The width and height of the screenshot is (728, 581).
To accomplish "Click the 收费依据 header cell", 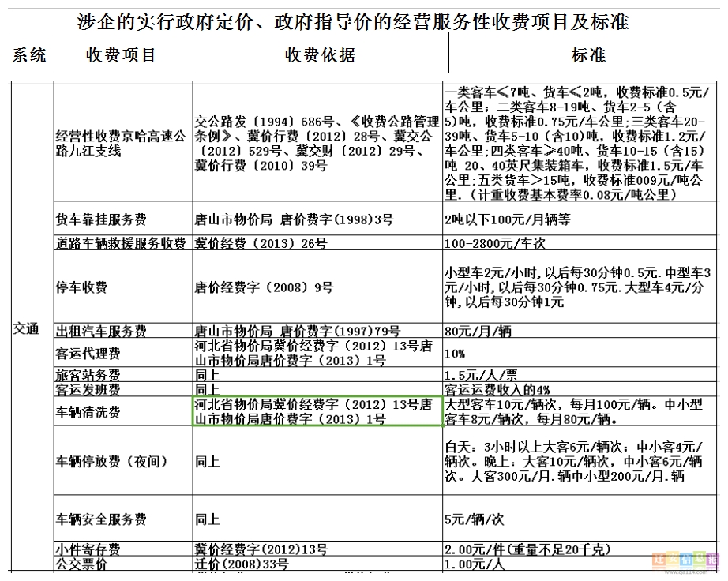I will (x=320, y=55).
